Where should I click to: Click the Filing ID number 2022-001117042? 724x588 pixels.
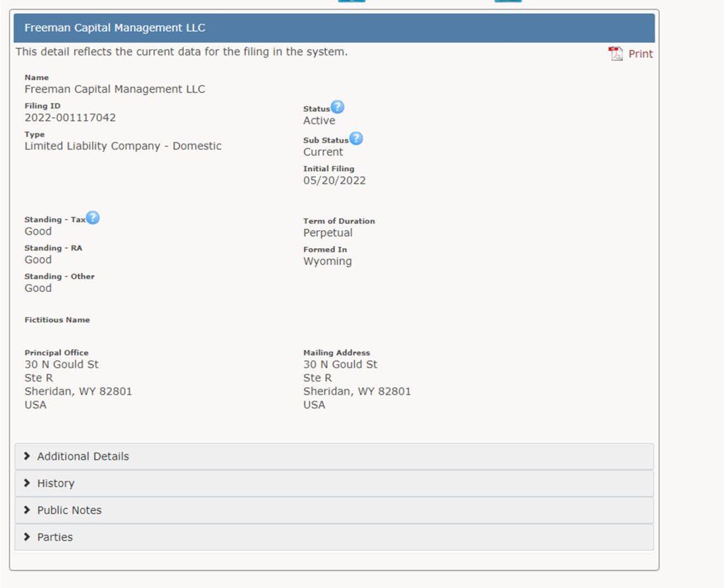click(x=70, y=118)
